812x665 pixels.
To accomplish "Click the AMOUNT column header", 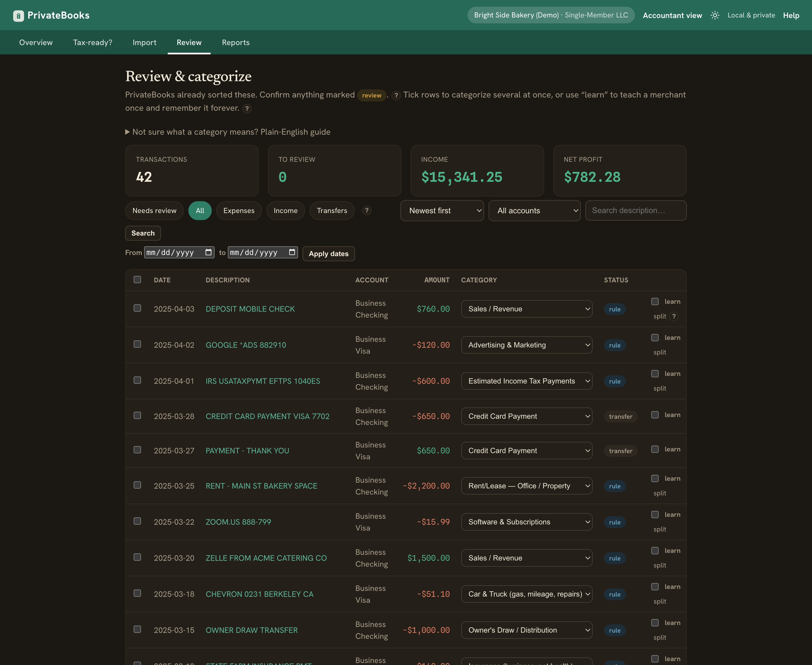I will click(x=437, y=280).
